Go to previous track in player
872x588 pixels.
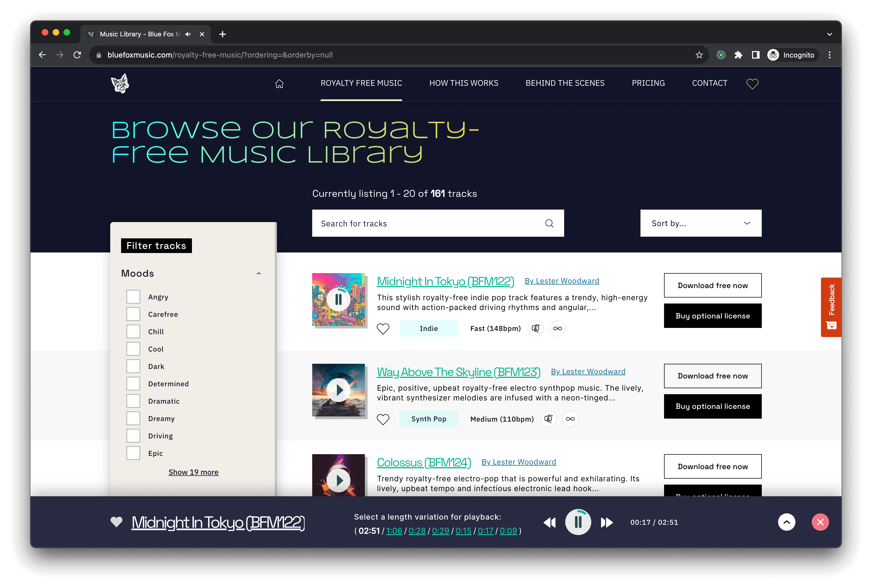coord(549,522)
